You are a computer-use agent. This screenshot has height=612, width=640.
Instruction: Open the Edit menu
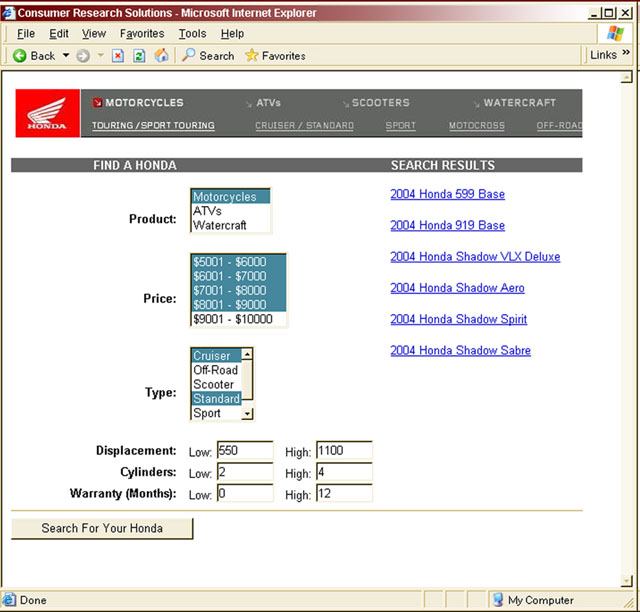59,33
